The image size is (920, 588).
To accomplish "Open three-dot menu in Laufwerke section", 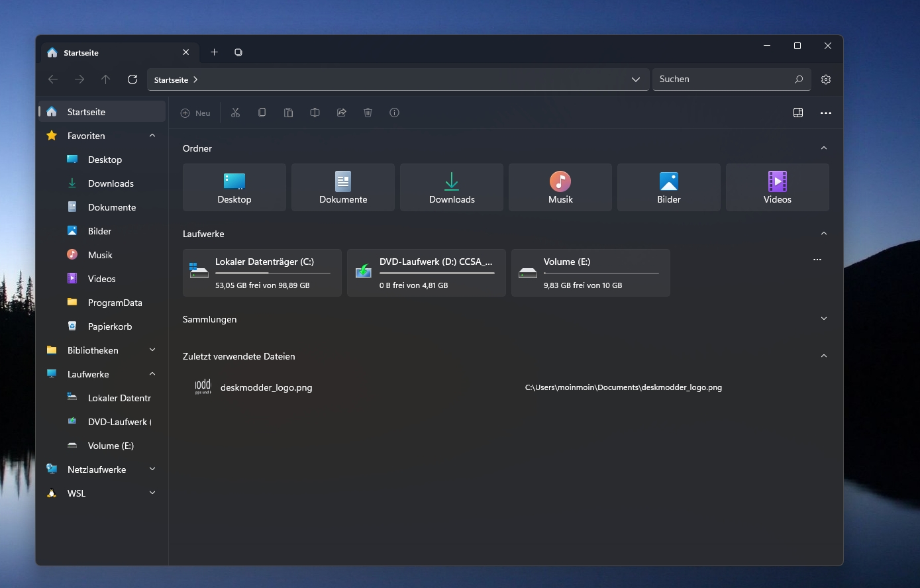I will pyautogui.click(x=817, y=260).
